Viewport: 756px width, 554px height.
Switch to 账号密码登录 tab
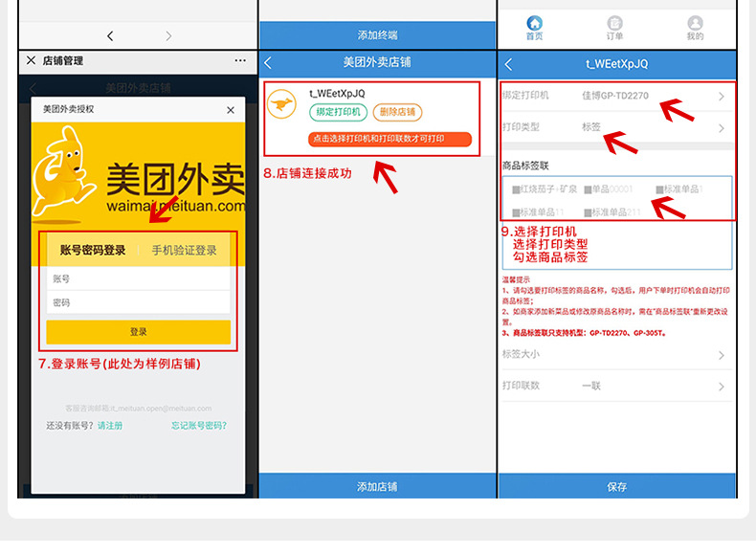(x=93, y=251)
